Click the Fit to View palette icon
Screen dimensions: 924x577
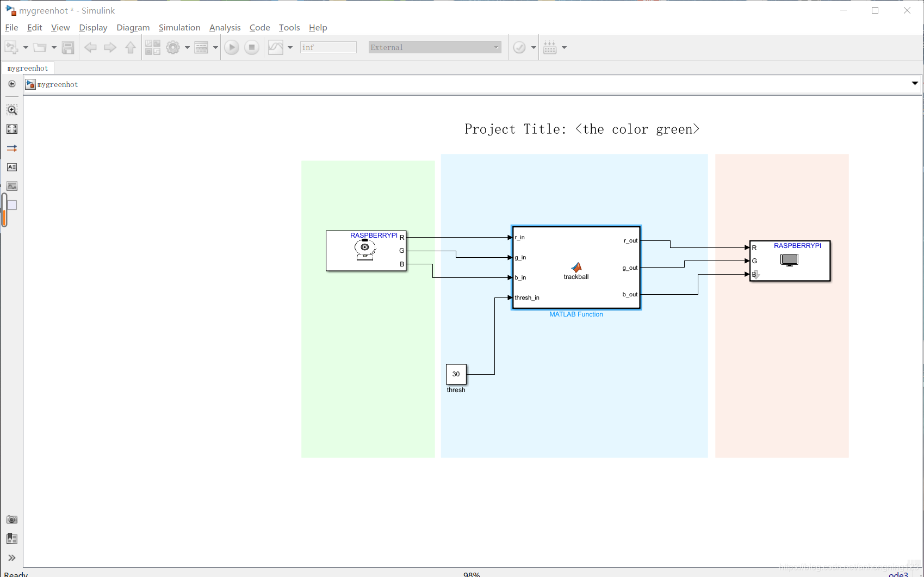(x=12, y=129)
